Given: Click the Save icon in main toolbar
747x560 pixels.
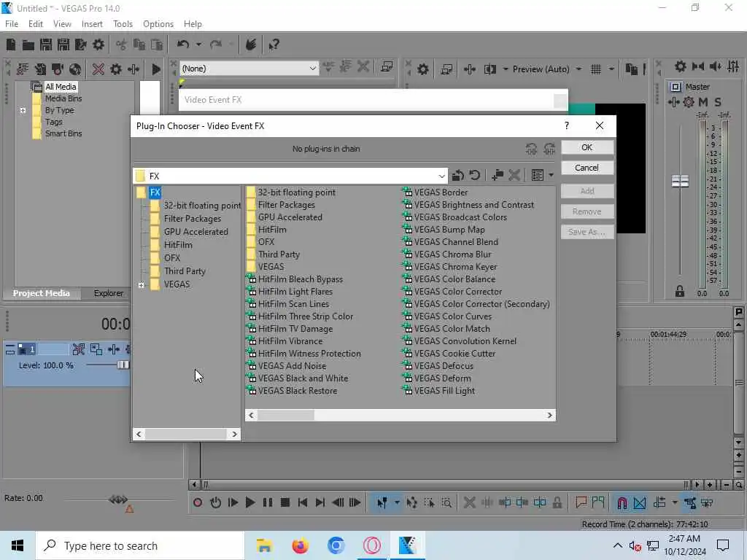Looking at the screenshot, I should [46, 44].
